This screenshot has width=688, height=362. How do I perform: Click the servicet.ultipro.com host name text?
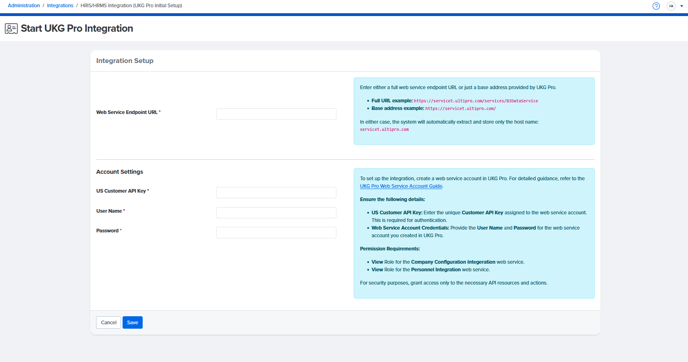tap(384, 129)
